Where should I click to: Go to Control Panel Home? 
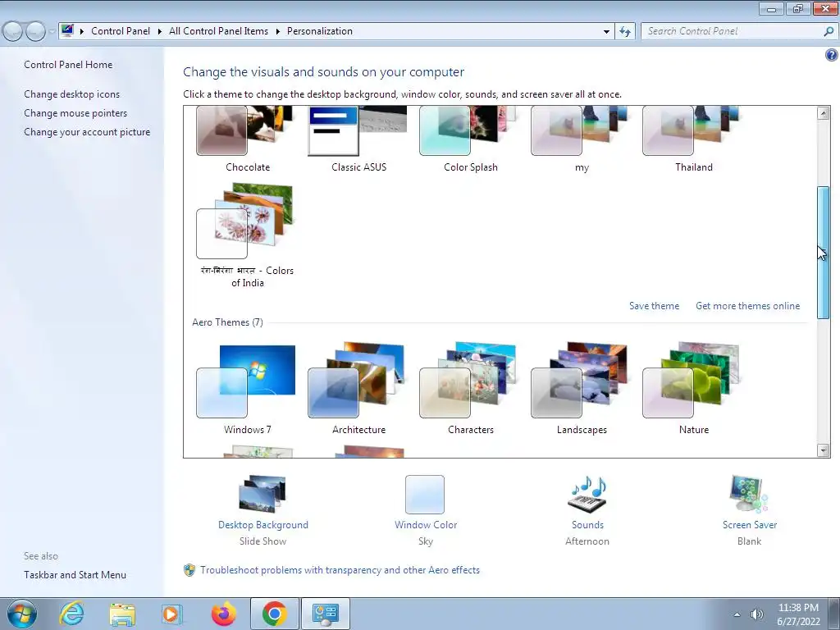coord(68,65)
